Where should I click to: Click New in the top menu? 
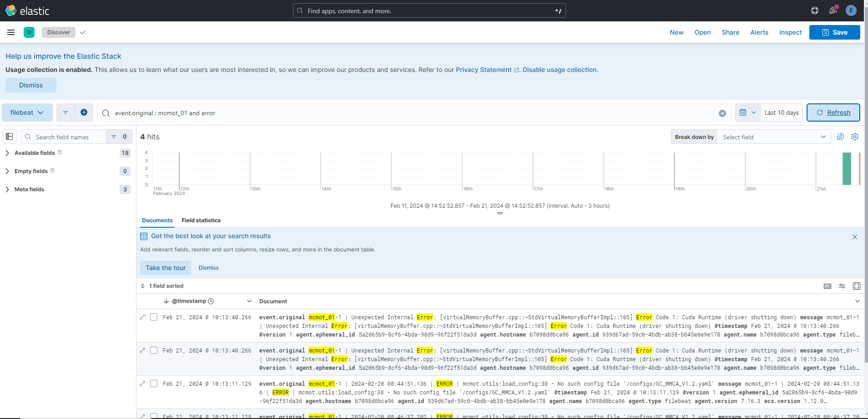click(676, 32)
